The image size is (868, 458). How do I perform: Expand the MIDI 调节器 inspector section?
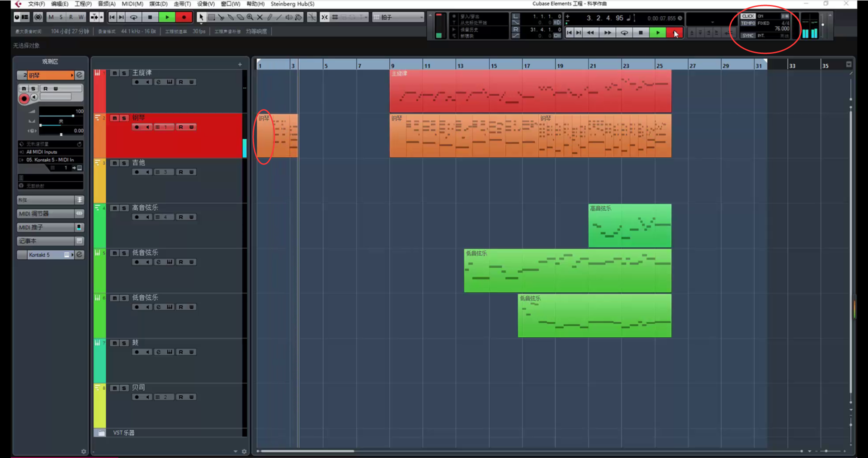(51, 213)
